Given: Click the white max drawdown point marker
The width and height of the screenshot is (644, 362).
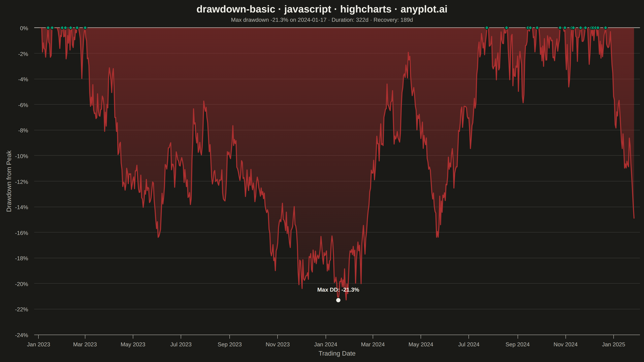Looking at the screenshot, I should (x=338, y=300).
